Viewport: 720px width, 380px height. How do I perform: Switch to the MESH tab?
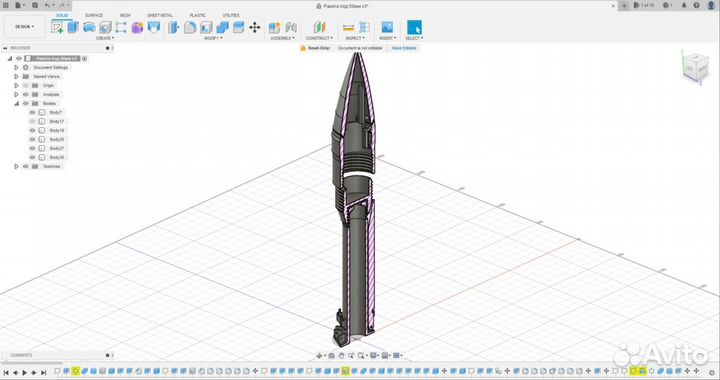(125, 15)
